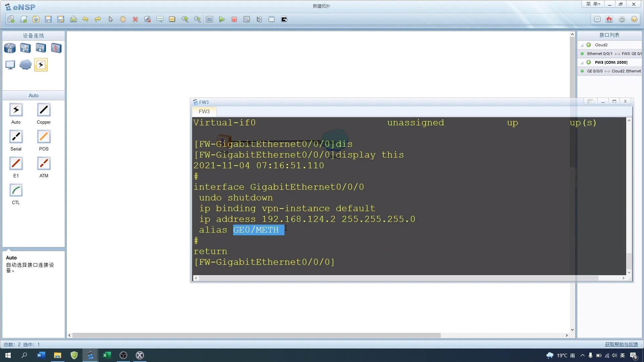Click the Undo arrow icon

[86, 19]
